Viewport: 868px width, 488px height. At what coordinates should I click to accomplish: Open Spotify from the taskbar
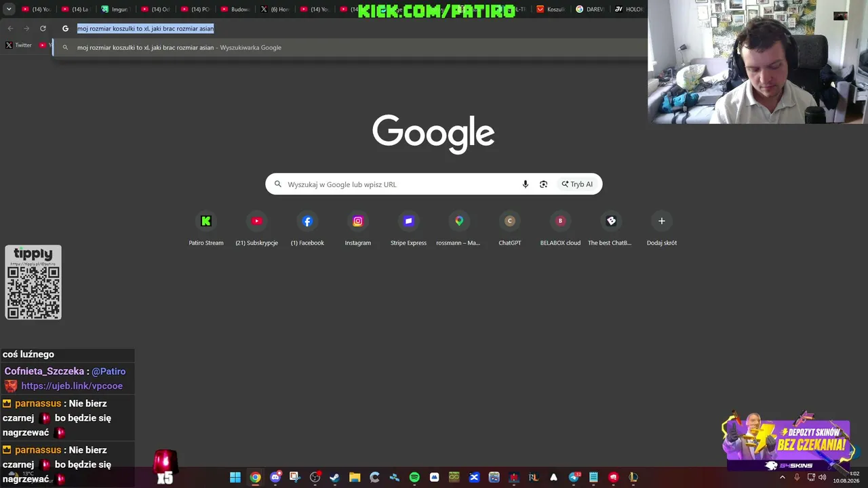[x=414, y=477]
